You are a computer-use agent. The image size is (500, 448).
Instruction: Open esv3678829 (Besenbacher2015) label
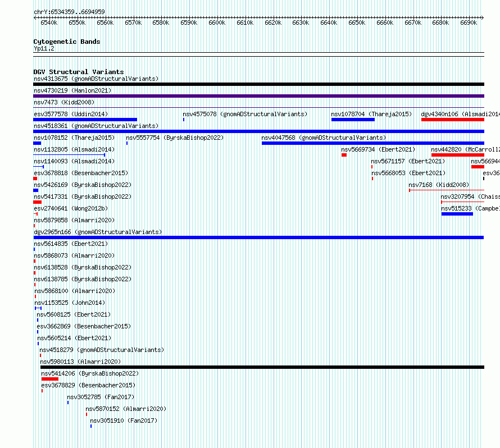(x=88, y=385)
